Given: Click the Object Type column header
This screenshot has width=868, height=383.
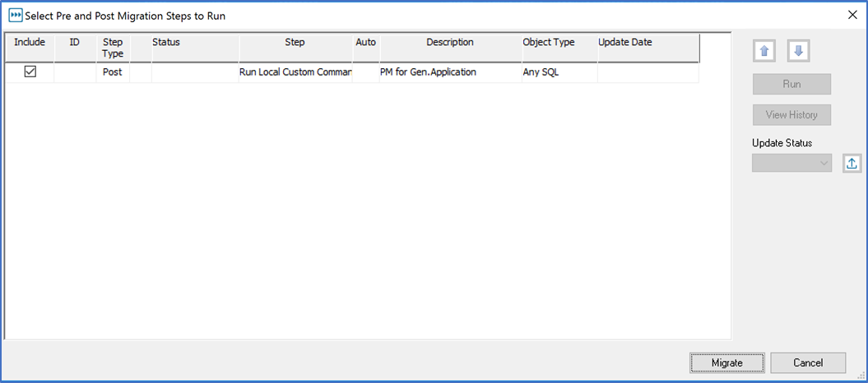Looking at the screenshot, I should pos(559,48).
